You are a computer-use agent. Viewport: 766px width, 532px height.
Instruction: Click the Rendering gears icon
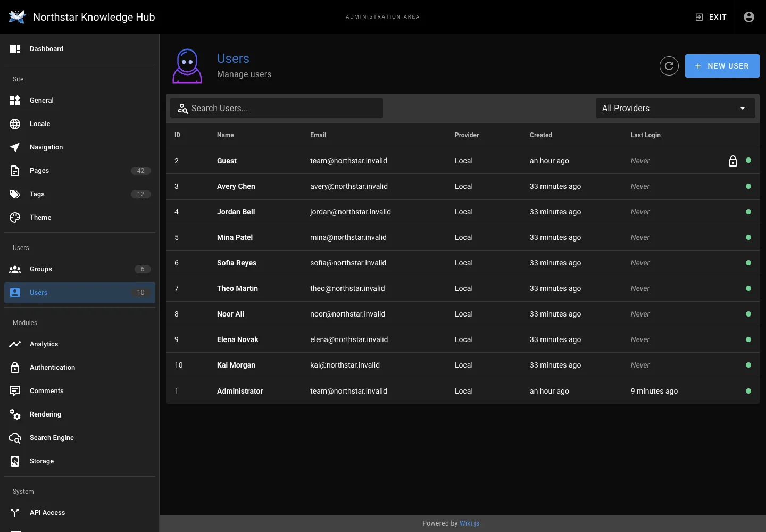15,414
